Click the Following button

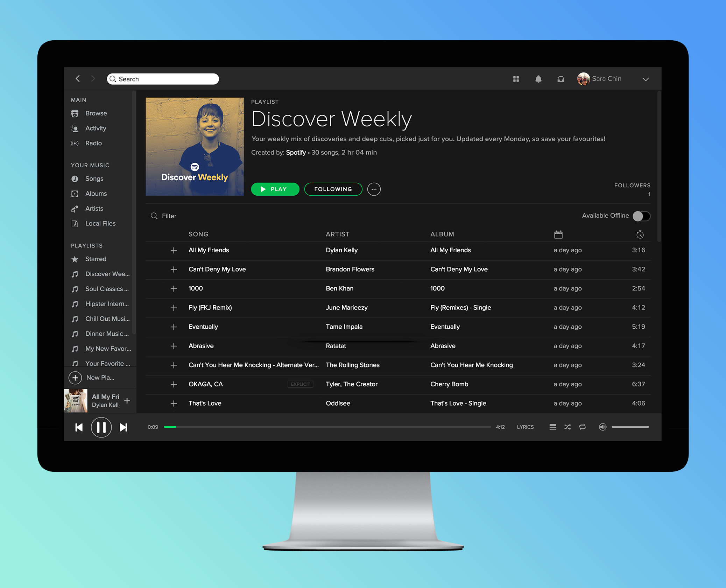click(333, 189)
